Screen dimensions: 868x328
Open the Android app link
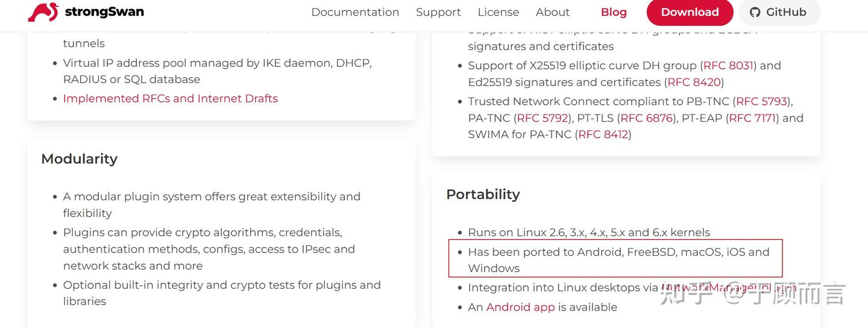520,307
